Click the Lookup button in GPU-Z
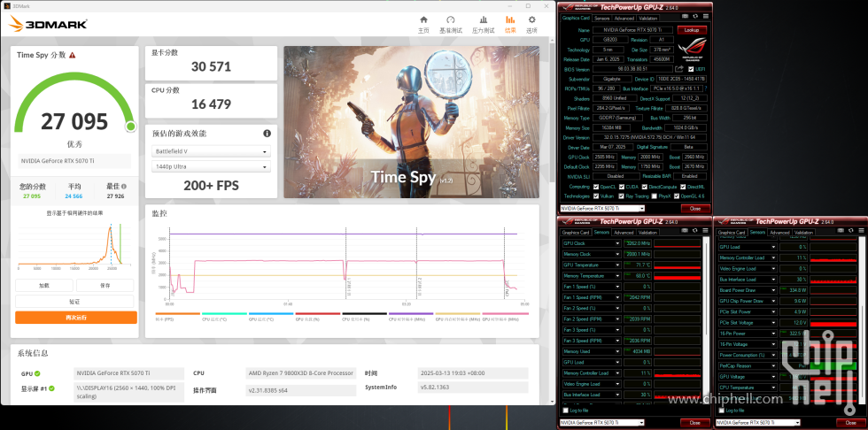The image size is (868, 430). 692,30
